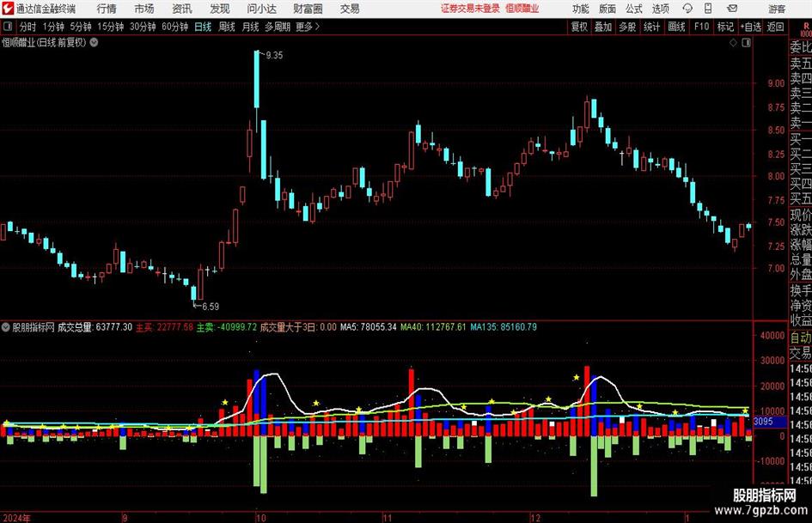Click month 10 timeline marker
This screenshot has height=523, width=812.
[x=260, y=518]
